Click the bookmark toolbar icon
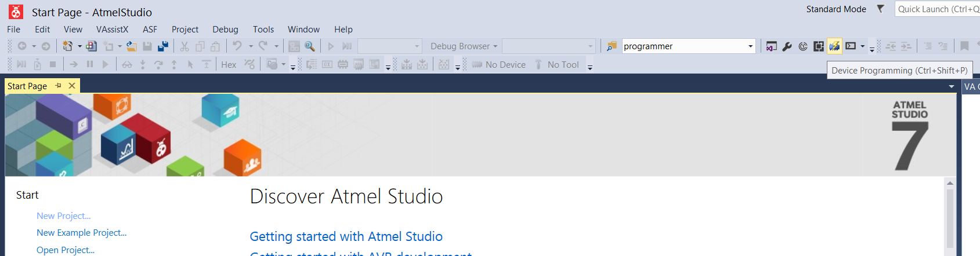 pos(964,46)
